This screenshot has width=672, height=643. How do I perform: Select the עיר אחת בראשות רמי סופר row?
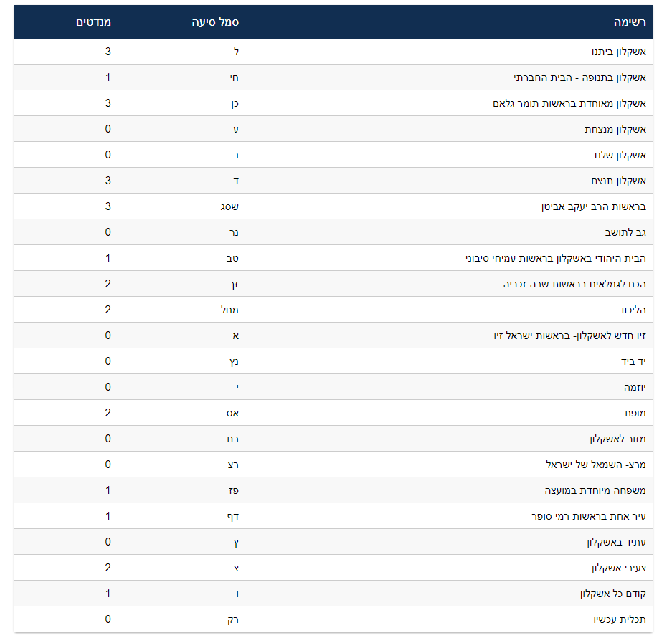click(585, 516)
